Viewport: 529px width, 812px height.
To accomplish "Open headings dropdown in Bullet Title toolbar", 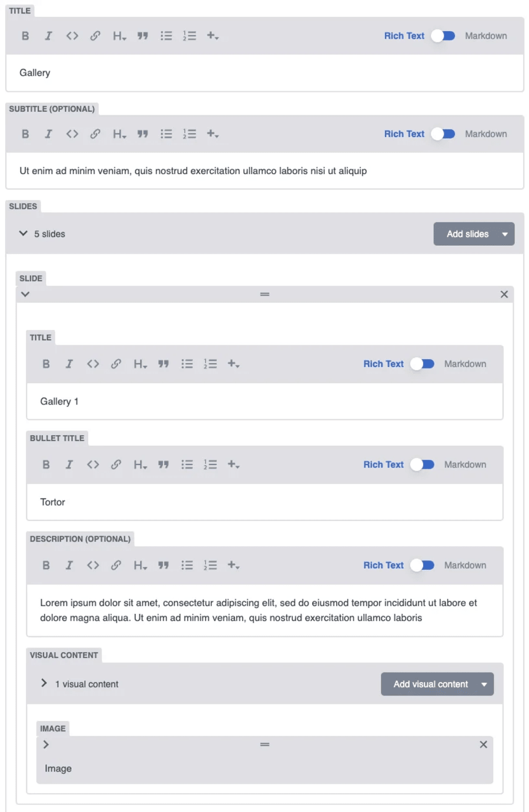I will pos(140,465).
